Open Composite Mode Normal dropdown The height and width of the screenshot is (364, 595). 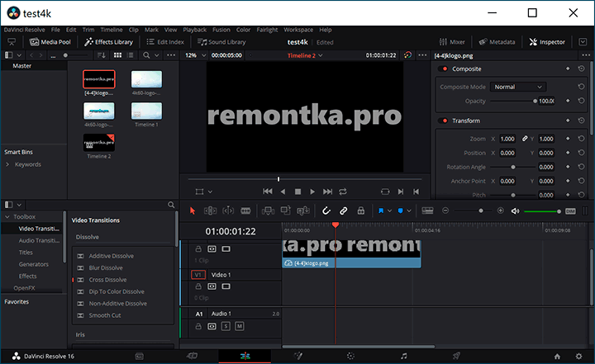(x=518, y=87)
